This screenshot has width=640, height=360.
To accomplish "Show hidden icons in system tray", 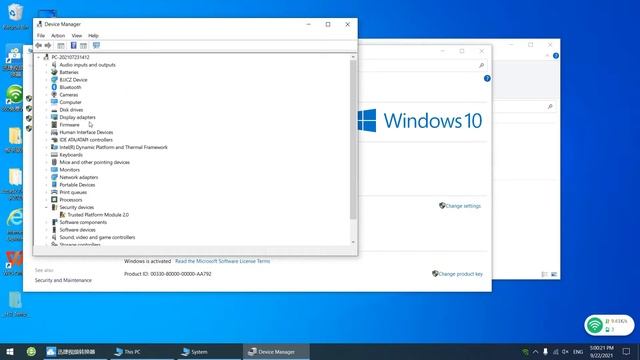I will [536, 352].
